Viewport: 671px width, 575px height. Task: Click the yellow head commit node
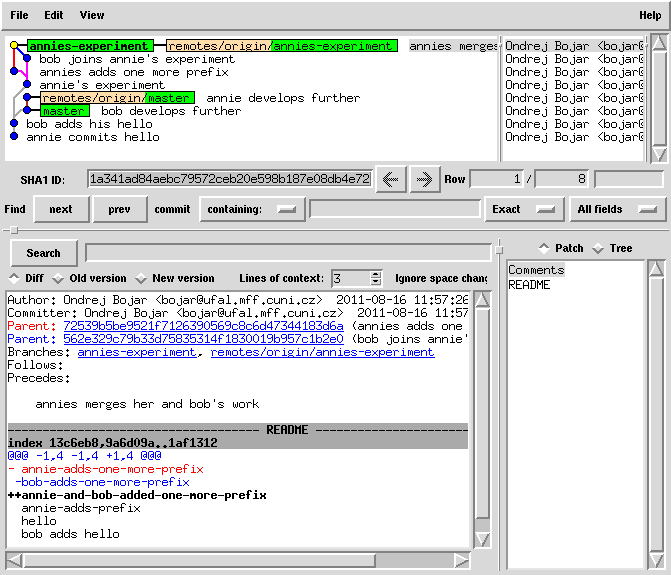click(x=14, y=46)
